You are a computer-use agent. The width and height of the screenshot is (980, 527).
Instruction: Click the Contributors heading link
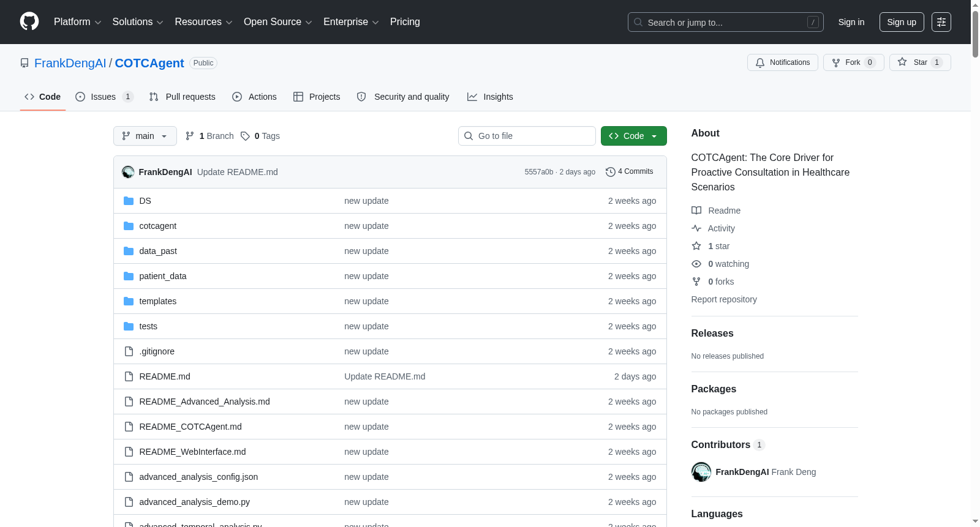[728, 445]
